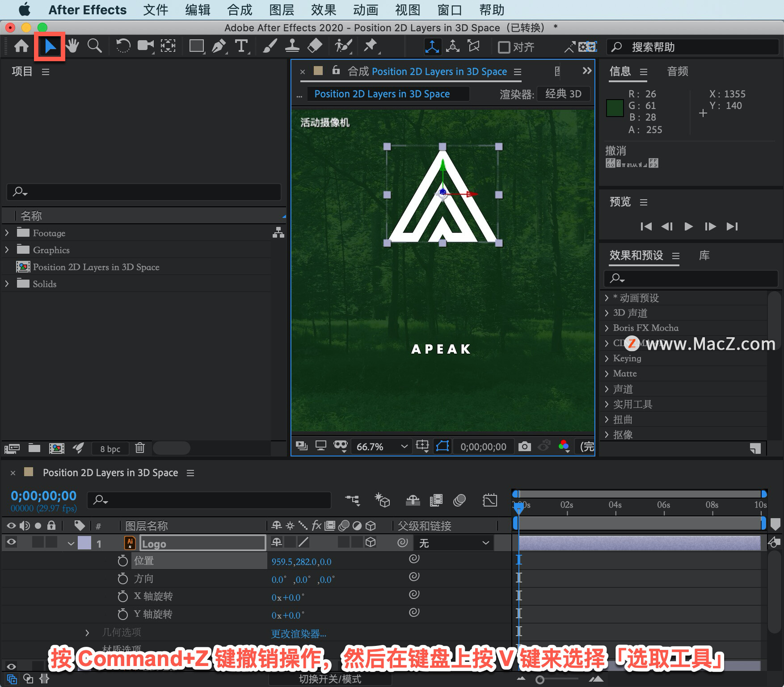This screenshot has height=687, width=784.
Task: Expand the Boris FX Mocha effects category
Action: 607,328
